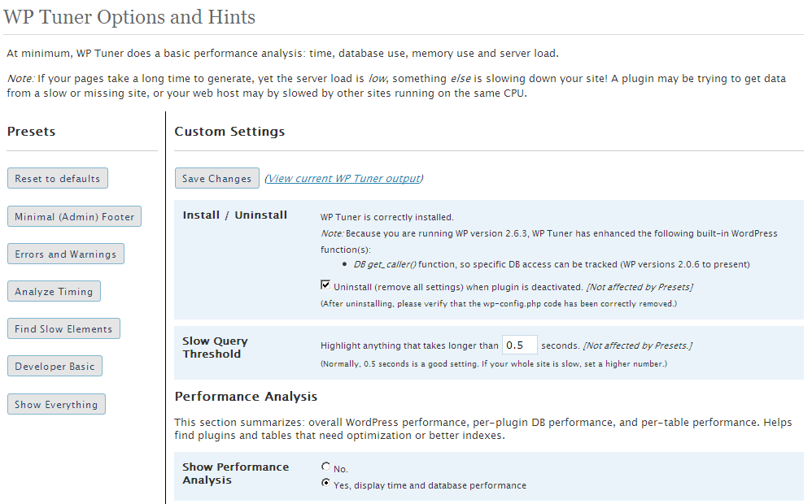Choose the Analyze Timing preset
The height and width of the screenshot is (504, 812).
coord(54,291)
